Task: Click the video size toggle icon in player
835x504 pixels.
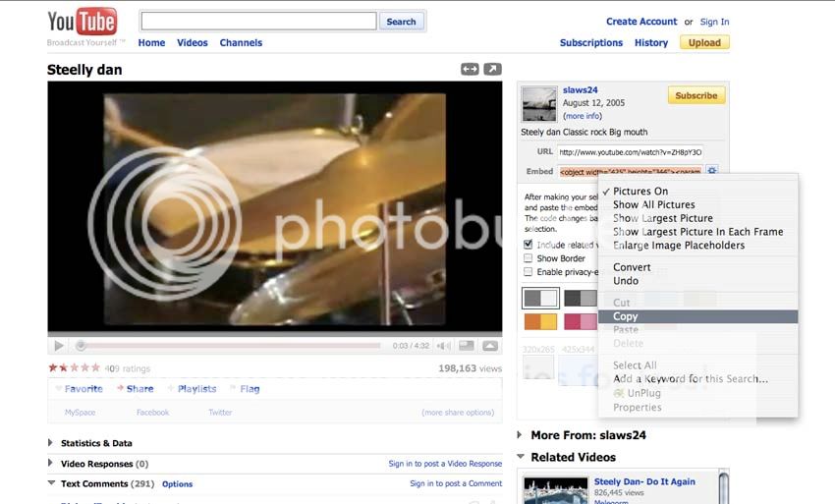Action: pos(467,346)
